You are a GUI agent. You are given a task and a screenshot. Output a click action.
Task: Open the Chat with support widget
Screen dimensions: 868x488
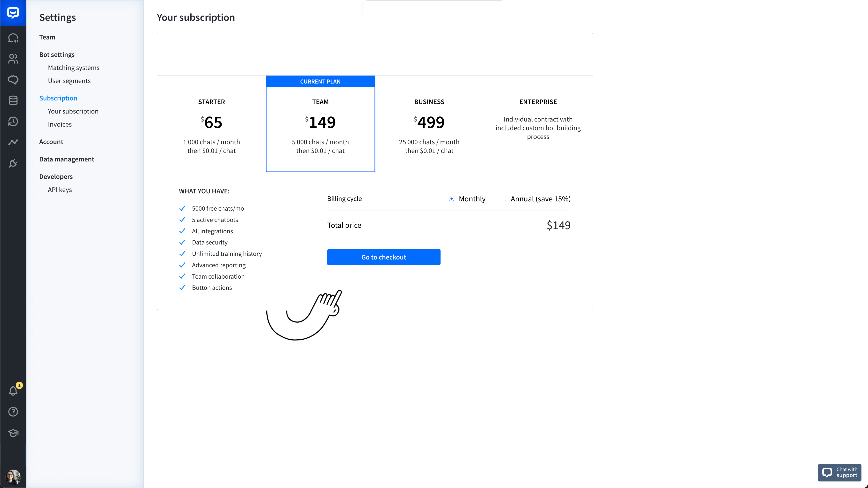pyautogui.click(x=839, y=473)
